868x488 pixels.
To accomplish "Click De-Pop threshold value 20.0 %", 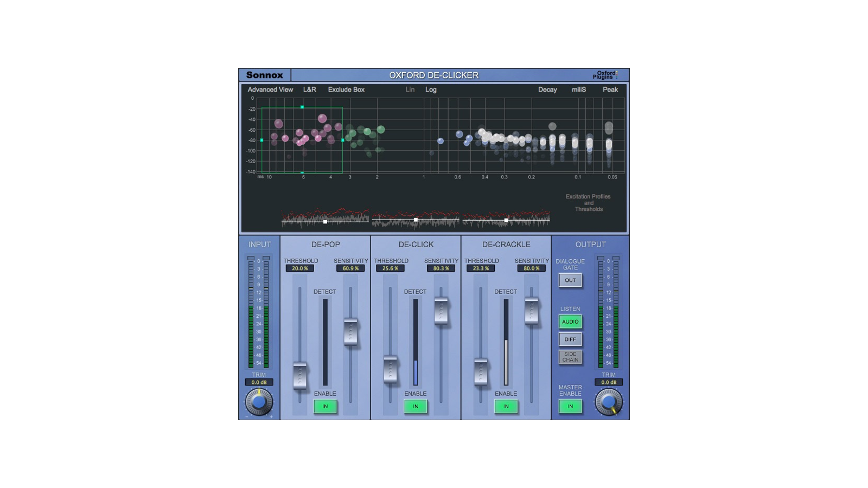I will pos(300,268).
